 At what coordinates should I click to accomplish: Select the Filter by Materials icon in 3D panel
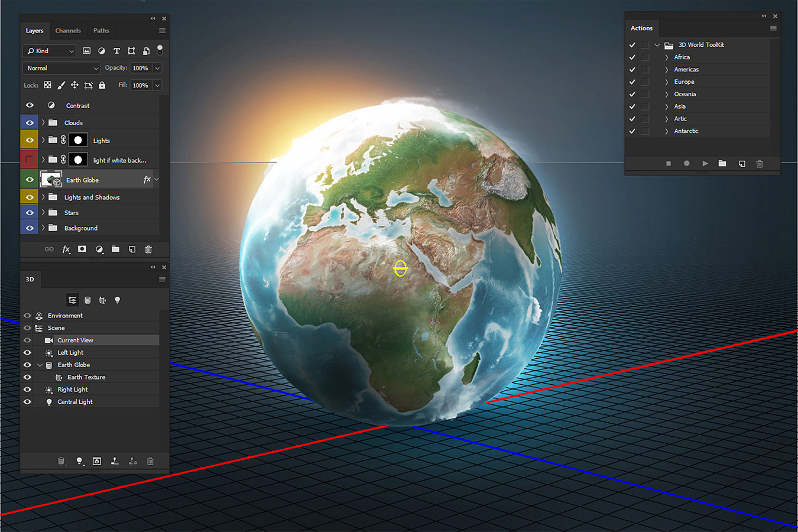pyautogui.click(x=102, y=300)
